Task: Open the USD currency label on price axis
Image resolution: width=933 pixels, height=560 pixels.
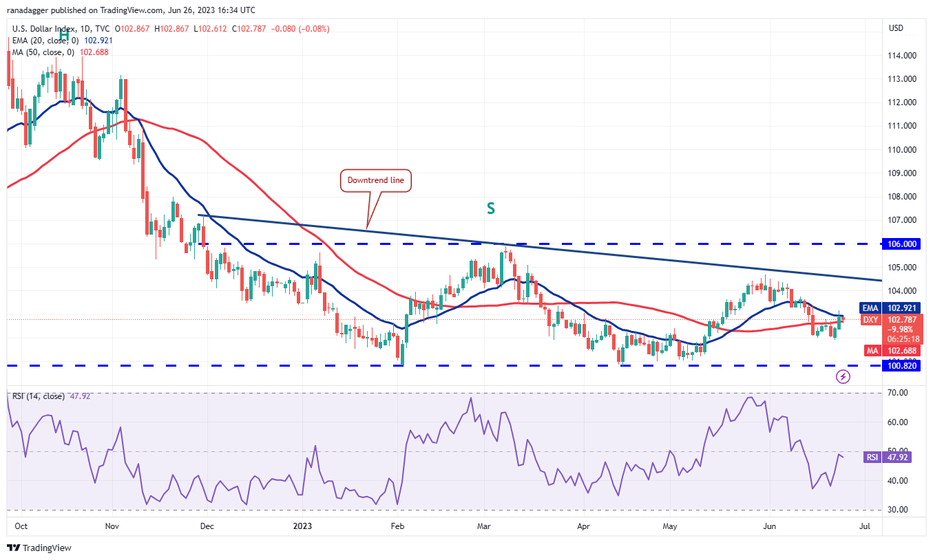Action: pyautogui.click(x=896, y=28)
